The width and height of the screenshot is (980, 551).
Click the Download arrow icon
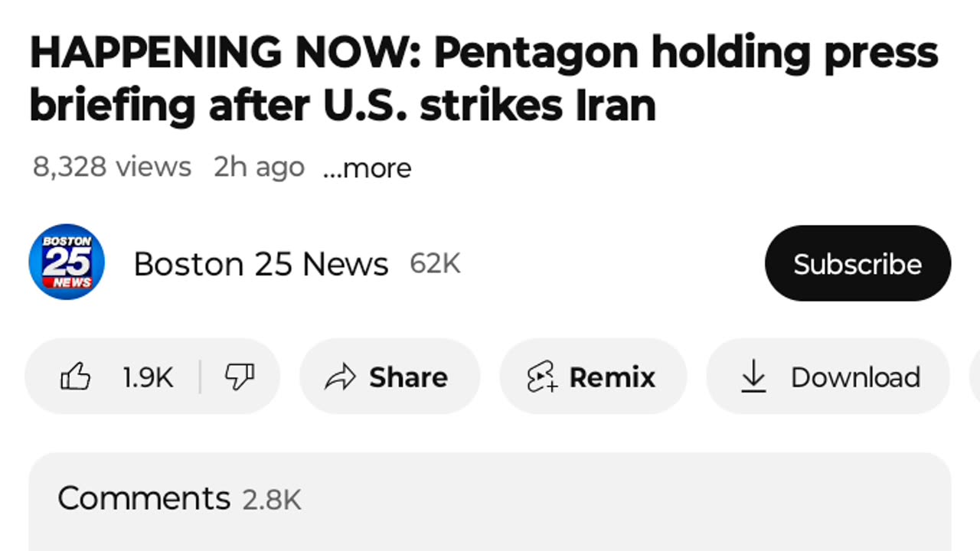click(x=754, y=377)
